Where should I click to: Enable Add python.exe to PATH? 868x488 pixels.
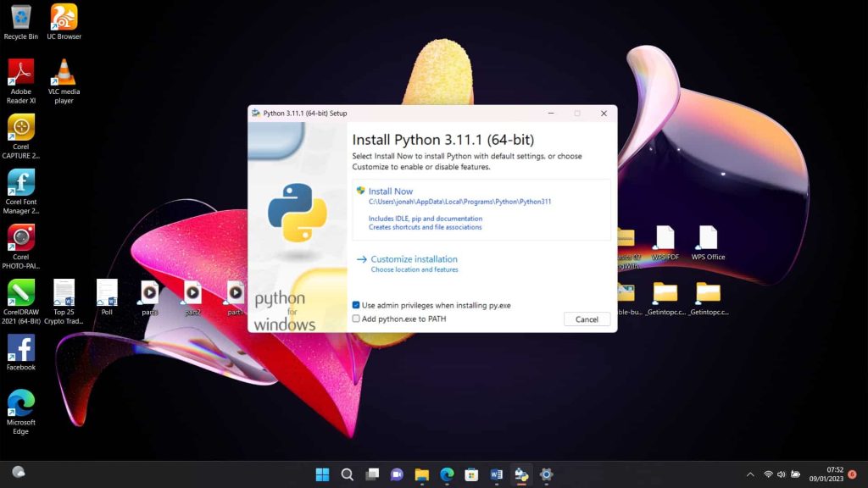click(356, 319)
